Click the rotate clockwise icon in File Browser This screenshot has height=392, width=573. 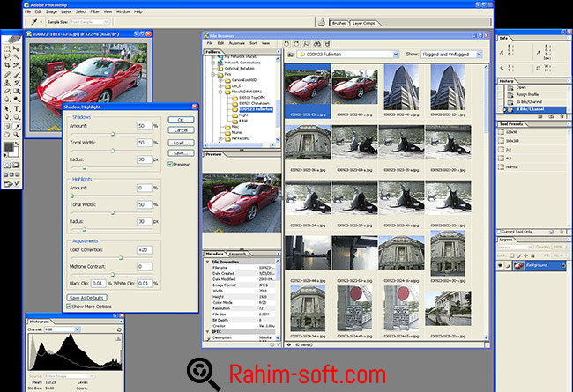click(x=298, y=43)
